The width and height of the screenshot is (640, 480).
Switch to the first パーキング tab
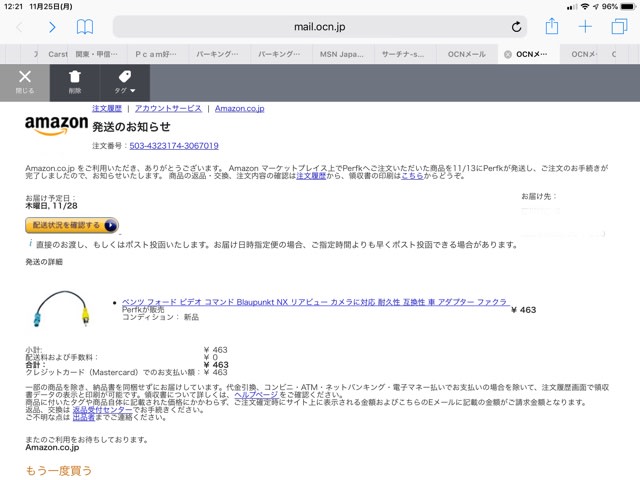point(218,54)
